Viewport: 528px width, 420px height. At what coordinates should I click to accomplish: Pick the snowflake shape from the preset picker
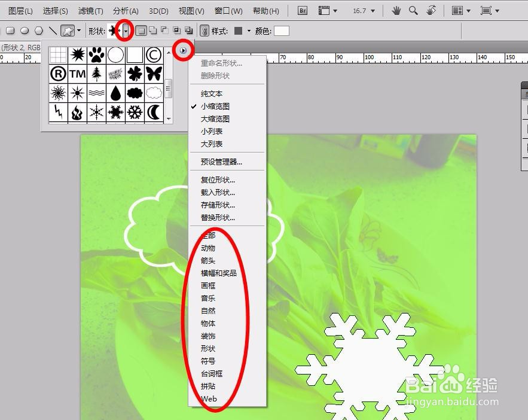tap(114, 111)
